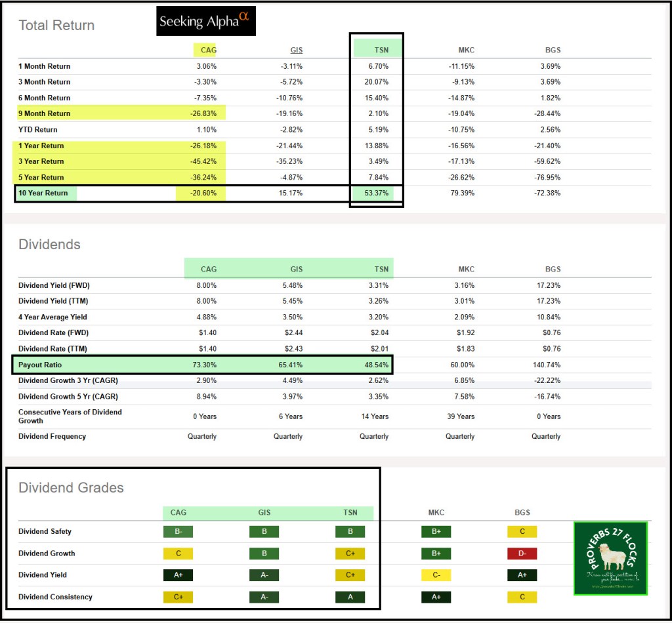The height and width of the screenshot is (623, 672).
Task: Click the Seeking Alpha logo
Action: click(x=206, y=21)
